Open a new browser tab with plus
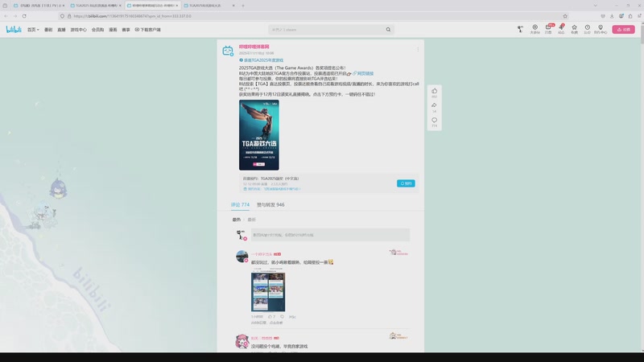The width and height of the screenshot is (644, 362). tap(243, 6)
